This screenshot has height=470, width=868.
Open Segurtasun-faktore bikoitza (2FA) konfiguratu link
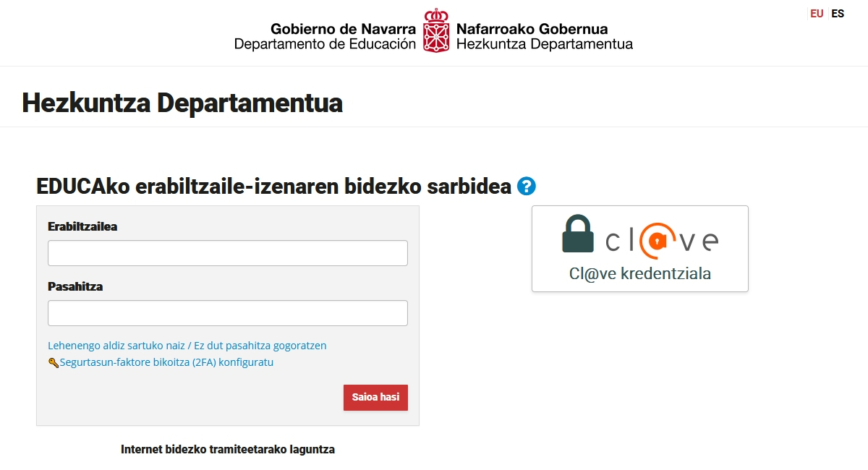tap(166, 362)
